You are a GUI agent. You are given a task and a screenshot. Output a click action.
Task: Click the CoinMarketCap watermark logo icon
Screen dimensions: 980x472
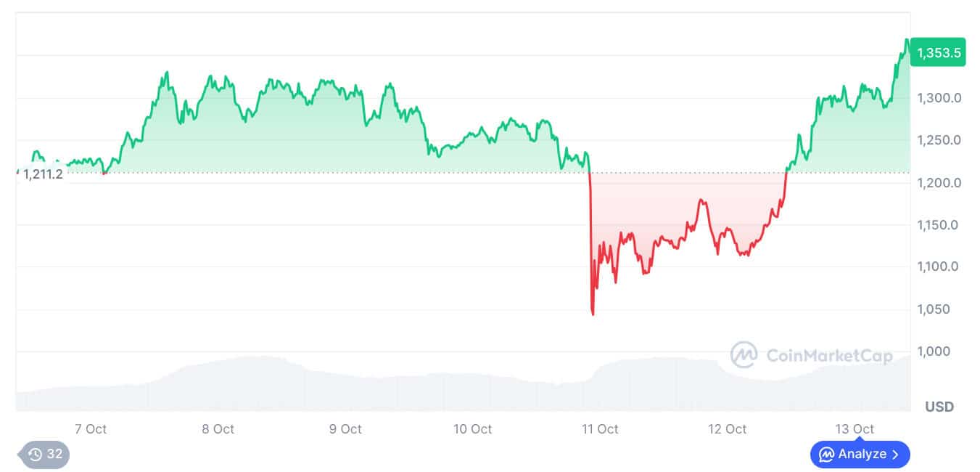[x=744, y=355]
